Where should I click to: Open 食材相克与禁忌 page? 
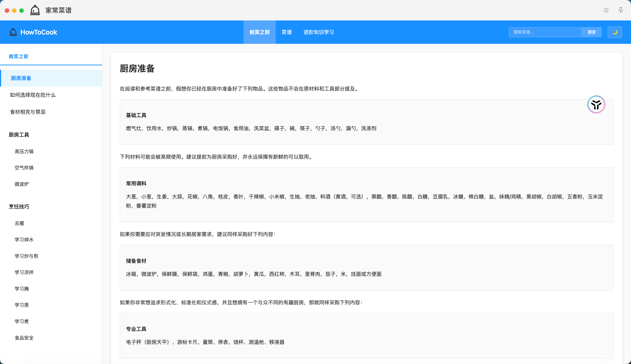coord(28,112)
